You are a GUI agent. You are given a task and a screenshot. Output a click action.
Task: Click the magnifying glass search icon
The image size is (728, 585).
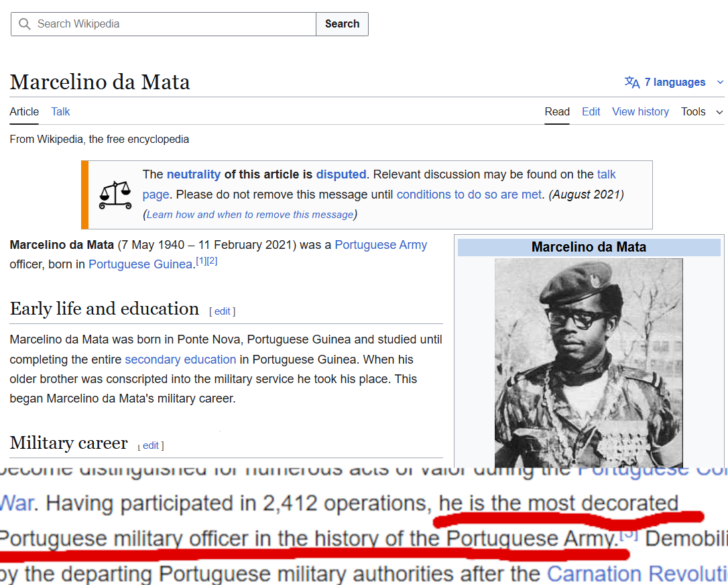pos(25,24)
